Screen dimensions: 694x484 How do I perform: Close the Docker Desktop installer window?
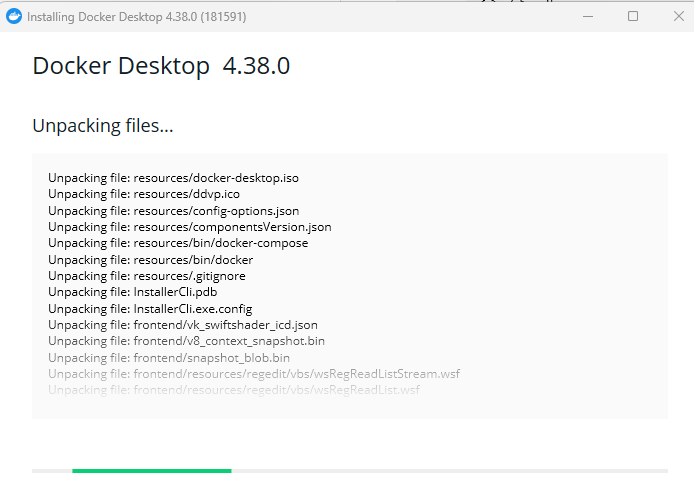click(x=679, y=16)
